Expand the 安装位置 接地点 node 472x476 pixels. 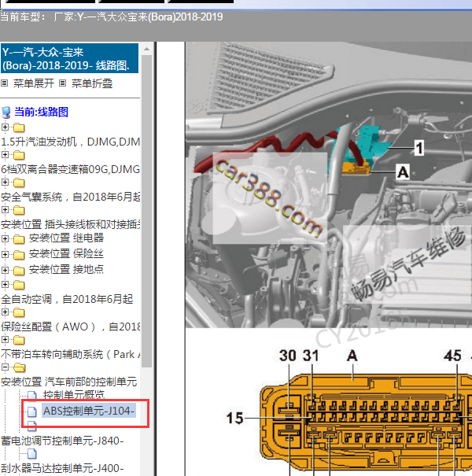(x=5, y=270)
